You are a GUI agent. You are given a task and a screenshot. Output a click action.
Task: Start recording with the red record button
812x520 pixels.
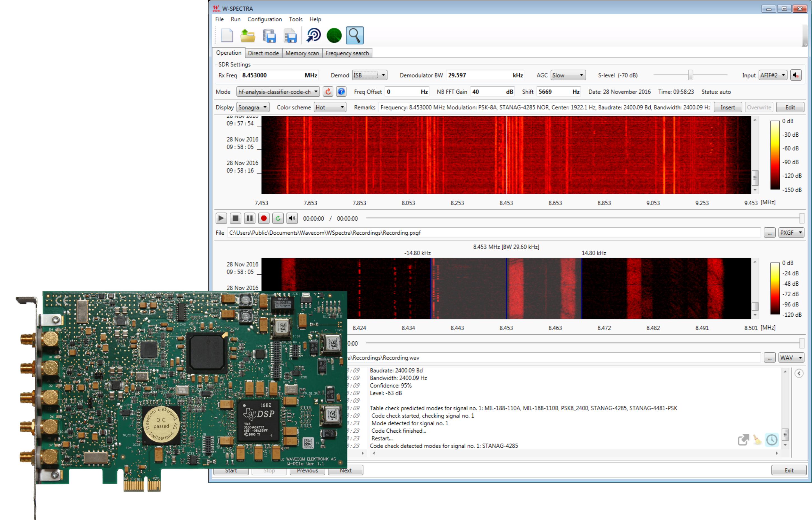point(264,218)
